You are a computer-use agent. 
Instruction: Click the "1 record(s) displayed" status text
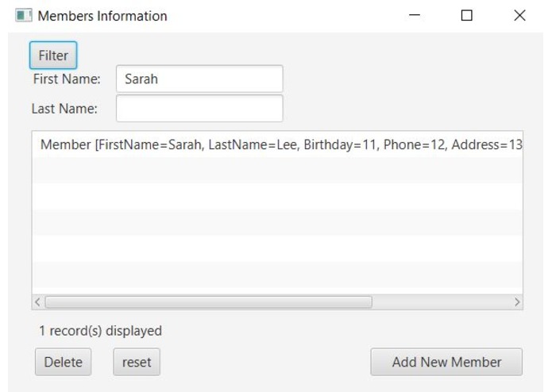click(x=100, y=331)
